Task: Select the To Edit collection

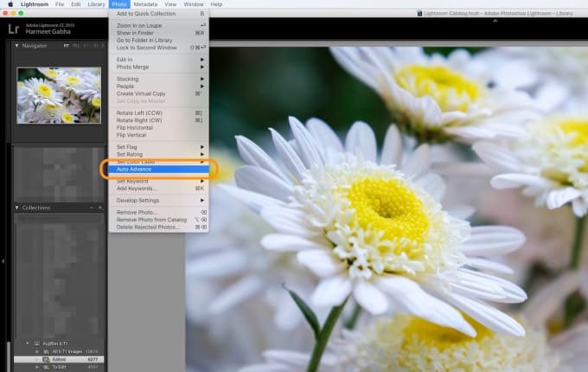Action: [59, 367]
